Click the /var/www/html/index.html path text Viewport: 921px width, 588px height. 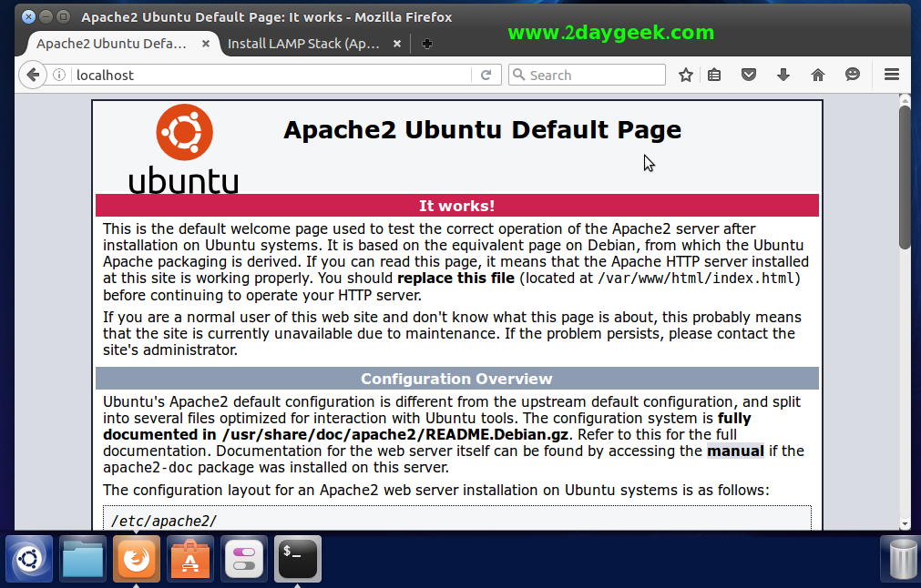coord(696,279)
